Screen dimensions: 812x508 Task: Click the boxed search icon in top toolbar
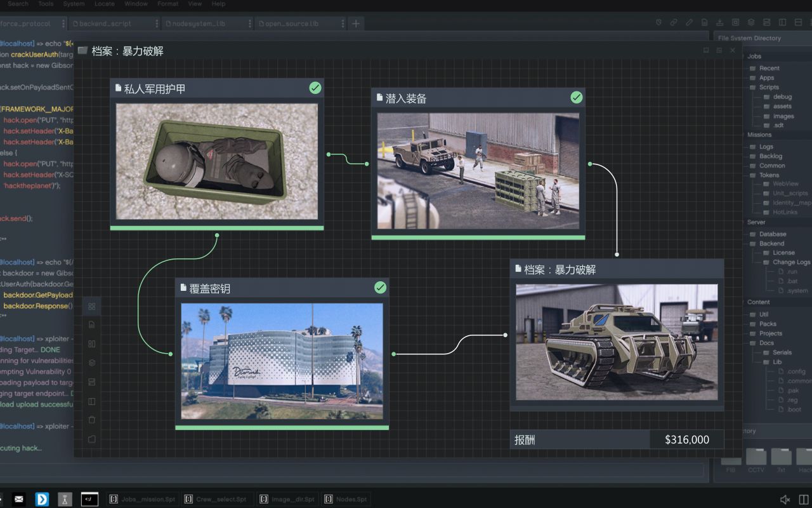736,23
